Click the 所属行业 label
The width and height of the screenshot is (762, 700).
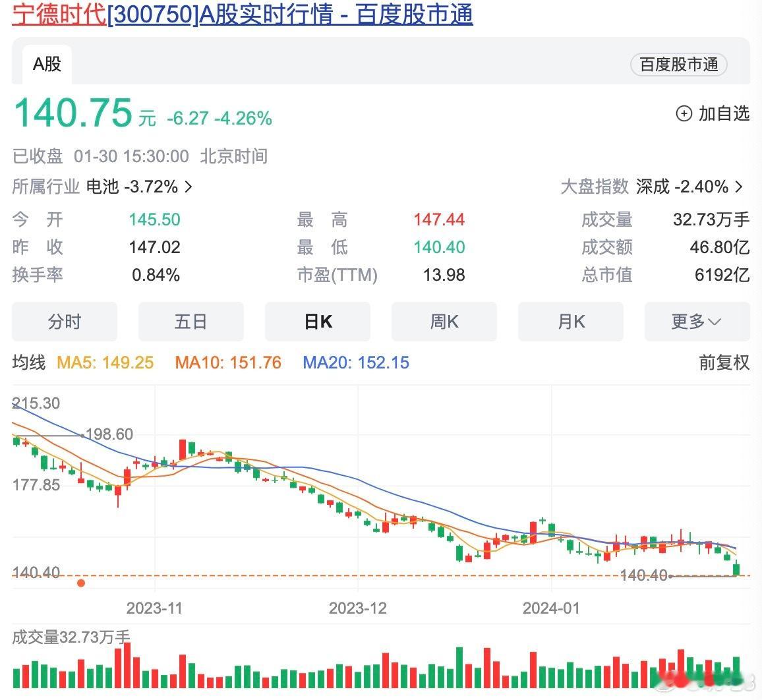(x=45, y=187)
